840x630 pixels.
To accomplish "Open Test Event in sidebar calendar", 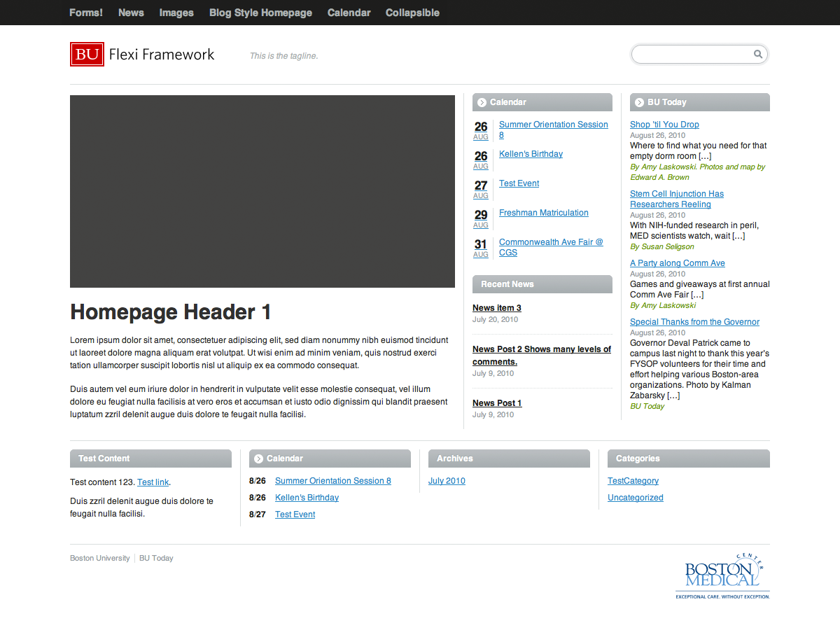I will click(x=519, y=183).
